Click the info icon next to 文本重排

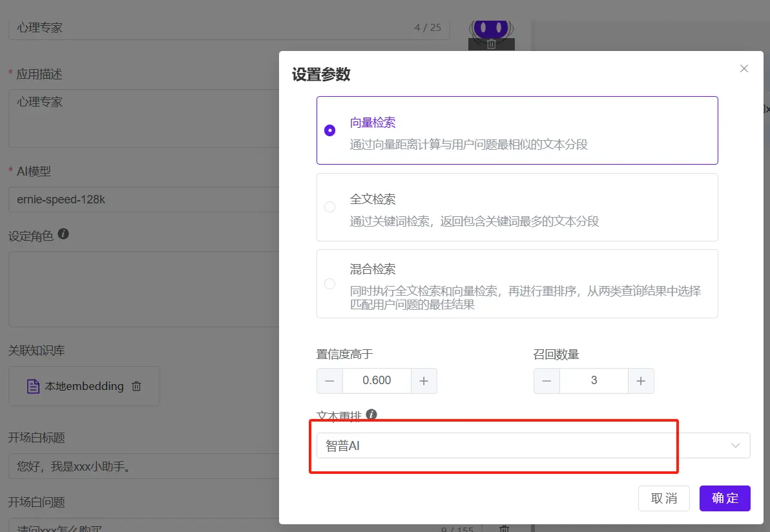pyautogui.click(x=371, y=414)
